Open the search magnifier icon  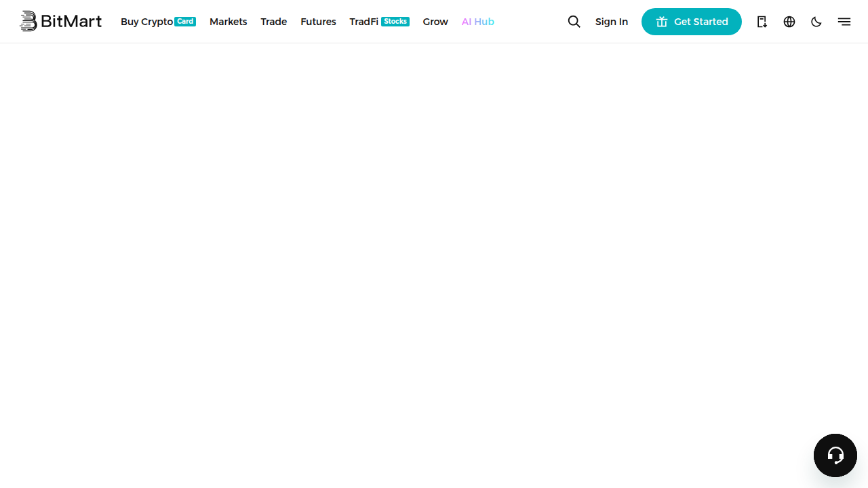pyautogui.click(x=574, y=22)
